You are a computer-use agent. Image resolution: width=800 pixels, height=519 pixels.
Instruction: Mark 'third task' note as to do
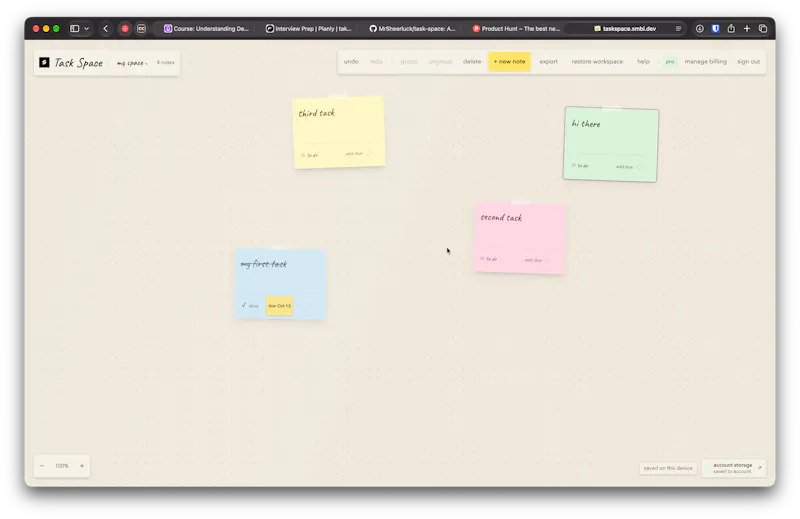(x=309, y=155)
